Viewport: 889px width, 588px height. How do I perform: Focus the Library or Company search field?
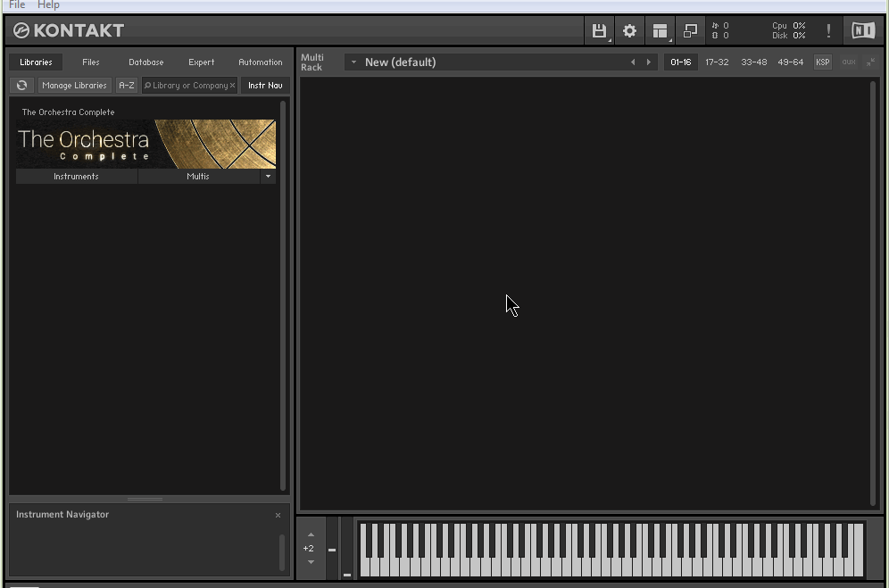point(187,85)
